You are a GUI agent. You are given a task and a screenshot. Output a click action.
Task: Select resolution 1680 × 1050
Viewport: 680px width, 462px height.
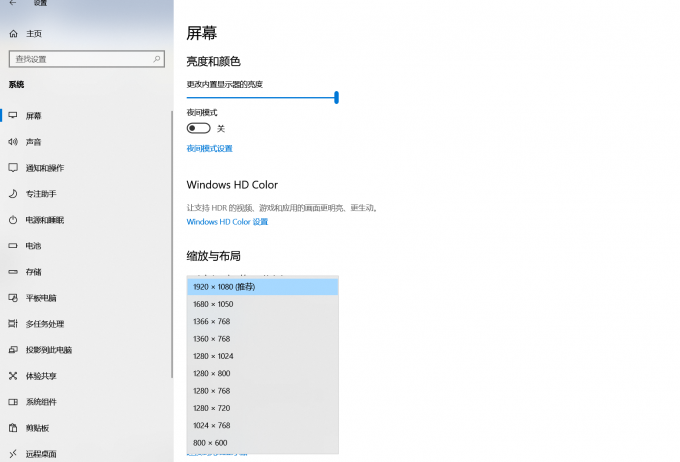[x=262, y=304]
